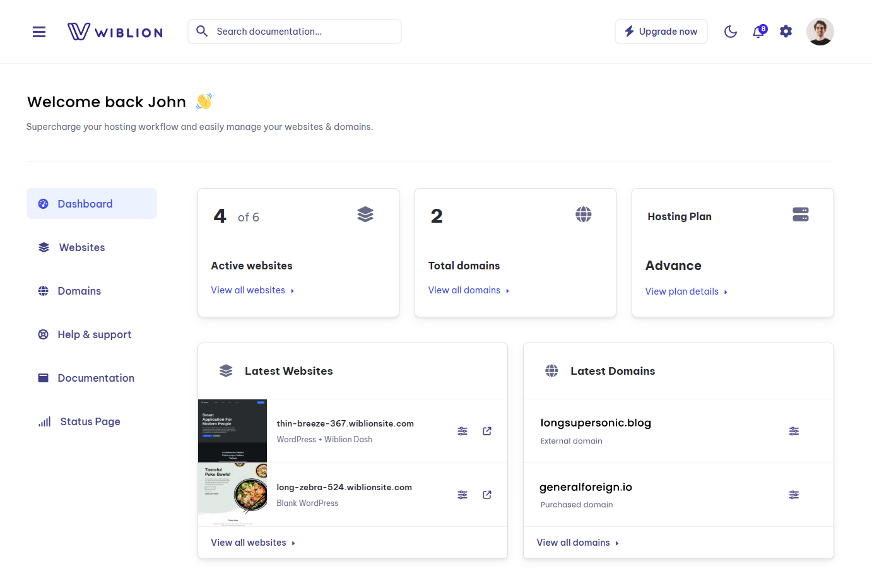Click the Search documentation field
The height and width of the screenshot is (588, 872).
coord(294,31)
